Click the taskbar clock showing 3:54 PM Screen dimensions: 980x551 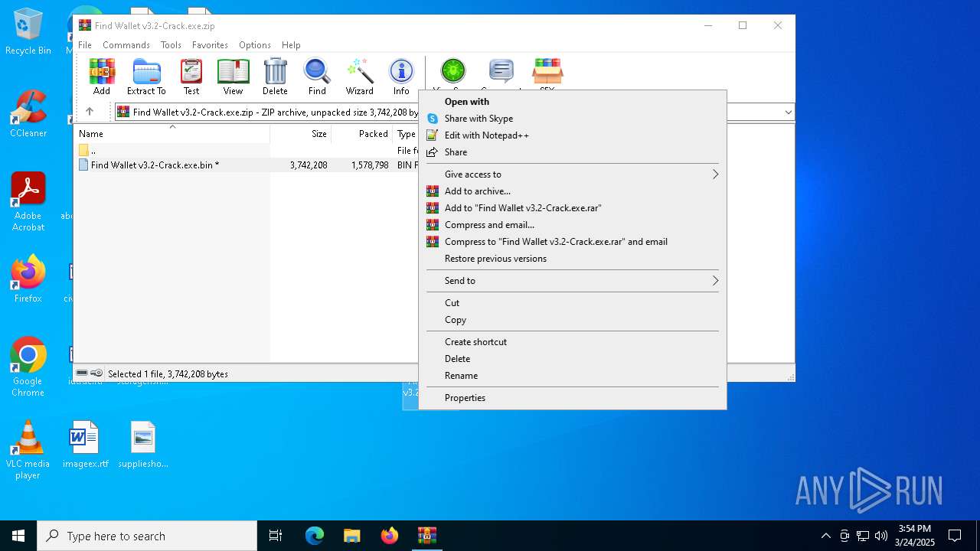point(915,536)
